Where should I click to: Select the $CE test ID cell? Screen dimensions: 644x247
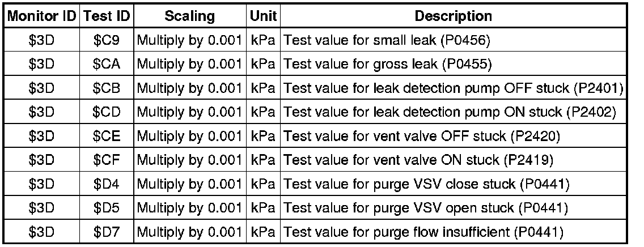[x=107, y=136]
